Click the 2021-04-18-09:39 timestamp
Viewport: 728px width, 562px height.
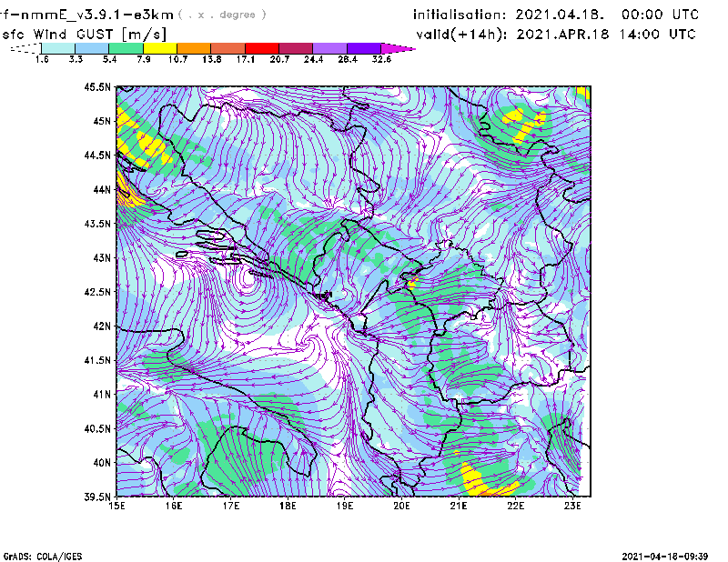point(665,557)
